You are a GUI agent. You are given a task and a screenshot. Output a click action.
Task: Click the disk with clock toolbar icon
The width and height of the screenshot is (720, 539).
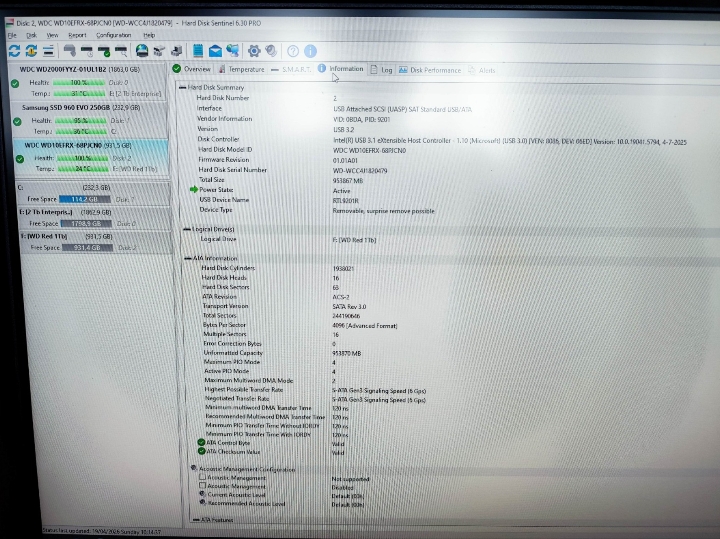click(87, 51)
